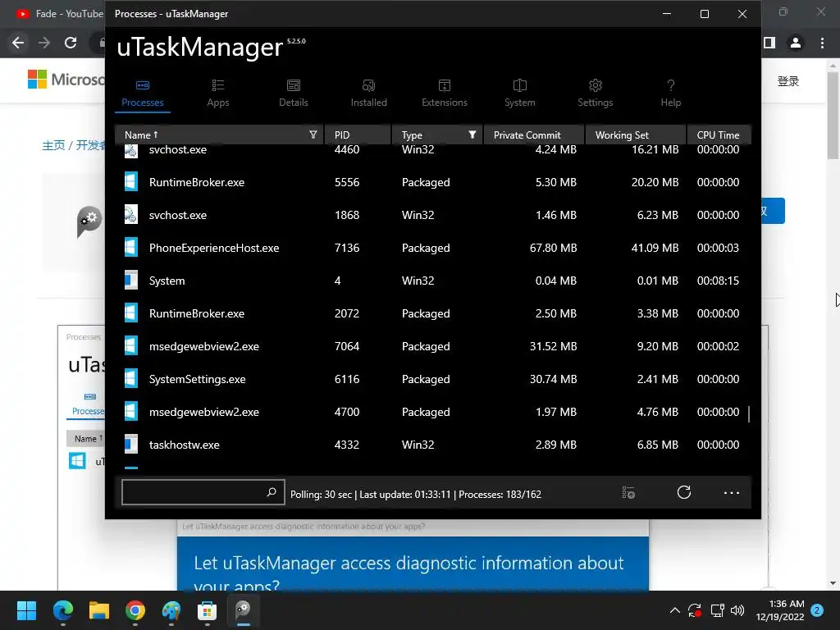Click the Name column filter icon
Image resolution: width=840 pixels, height=630 pixels.
click(313, 135)
